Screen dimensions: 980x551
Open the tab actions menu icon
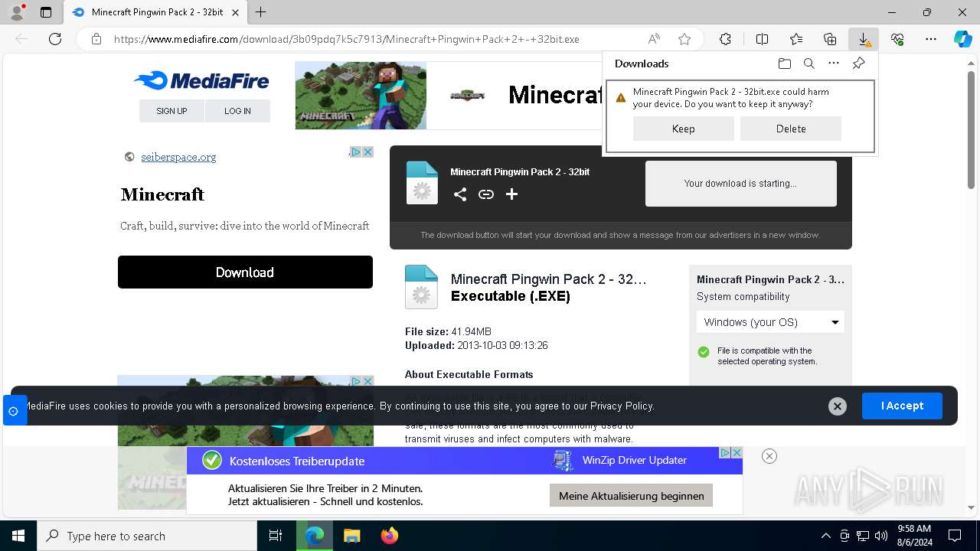pos(46,12)
